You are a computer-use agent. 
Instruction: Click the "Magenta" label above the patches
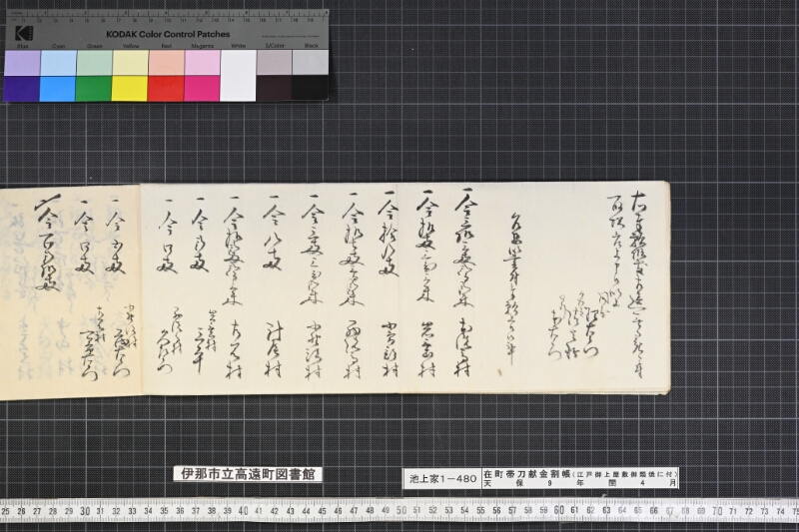(x=203, y=46)
